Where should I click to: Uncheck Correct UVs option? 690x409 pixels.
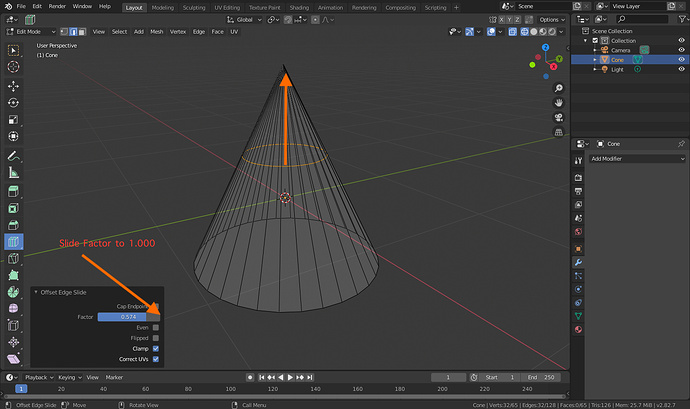point(156,359)
